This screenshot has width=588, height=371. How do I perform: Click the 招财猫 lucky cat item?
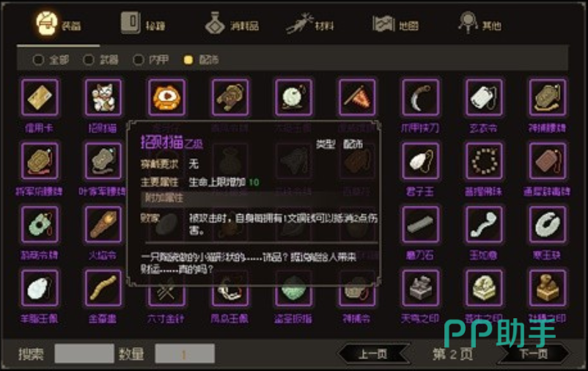(x=103, y=98)
